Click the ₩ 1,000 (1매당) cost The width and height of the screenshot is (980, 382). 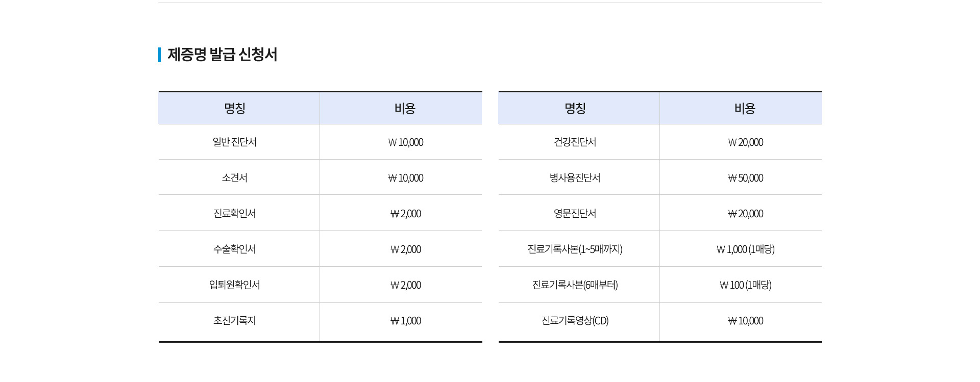pyautogui.click(x=746, y=249)
